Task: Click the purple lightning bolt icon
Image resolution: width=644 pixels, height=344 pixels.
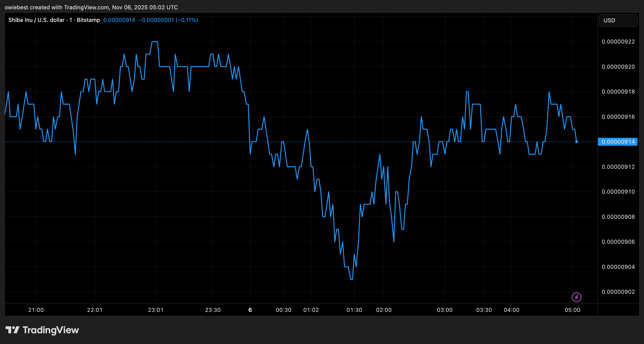Action: [576, 297]
